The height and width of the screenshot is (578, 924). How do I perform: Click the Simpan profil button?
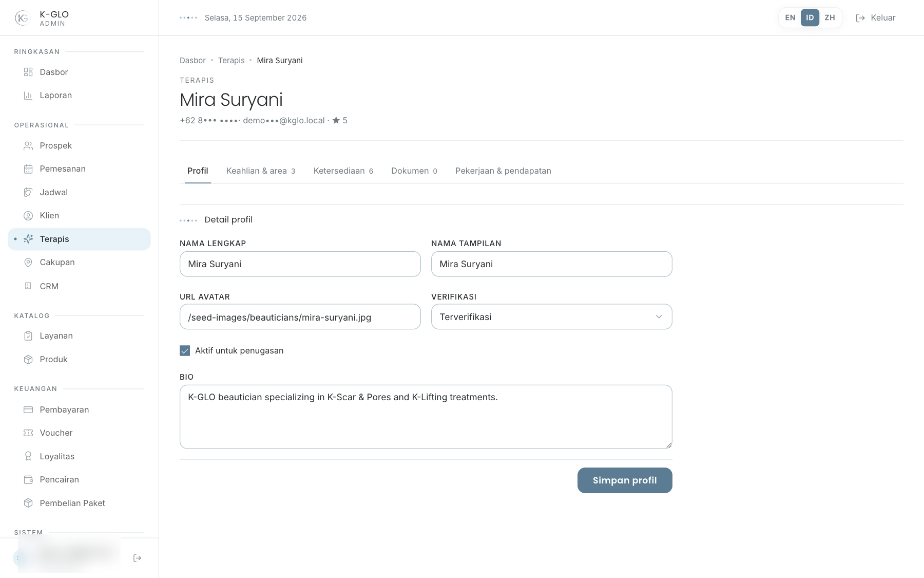pyautogui.click(x=625, y=480)
